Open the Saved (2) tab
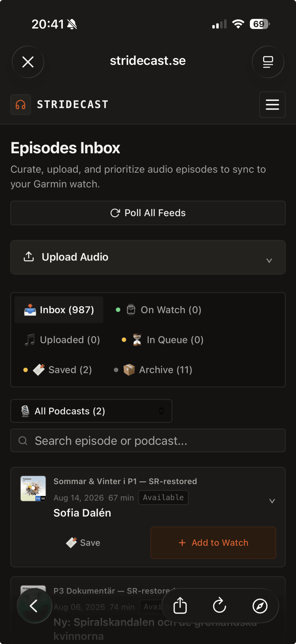The height and width of the screenshot is (644, 296). 58,370
